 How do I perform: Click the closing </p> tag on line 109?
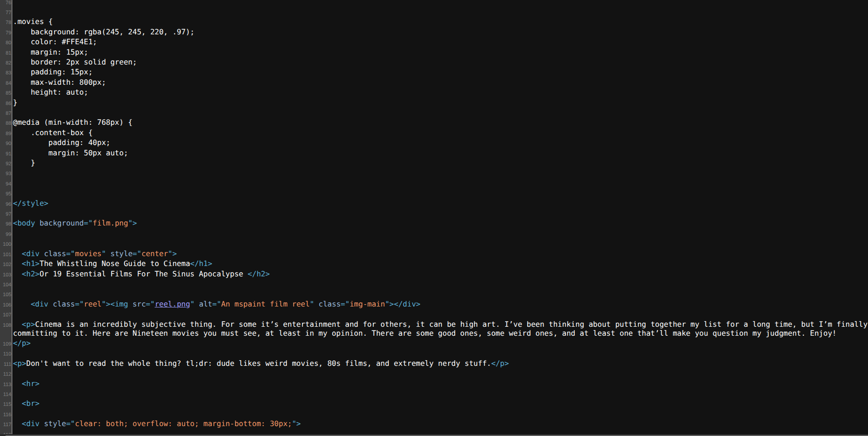click(x=22, y=343)
